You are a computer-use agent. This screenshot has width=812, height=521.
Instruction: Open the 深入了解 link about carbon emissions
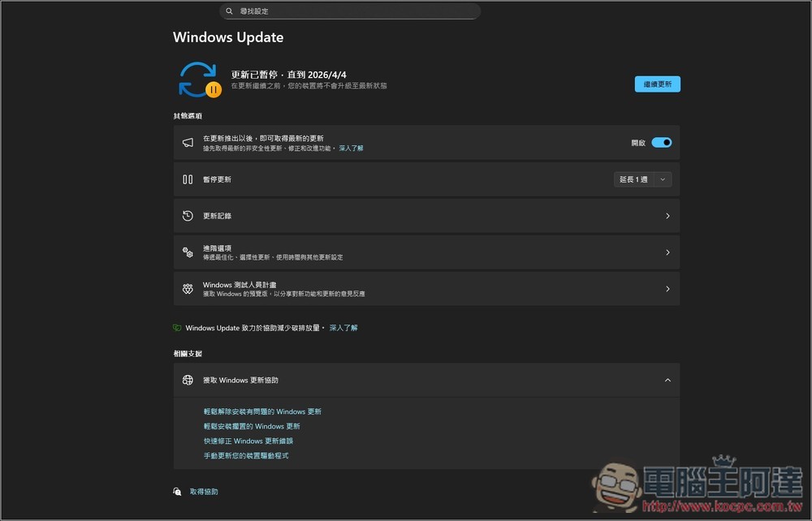click(x=343, y=327)
